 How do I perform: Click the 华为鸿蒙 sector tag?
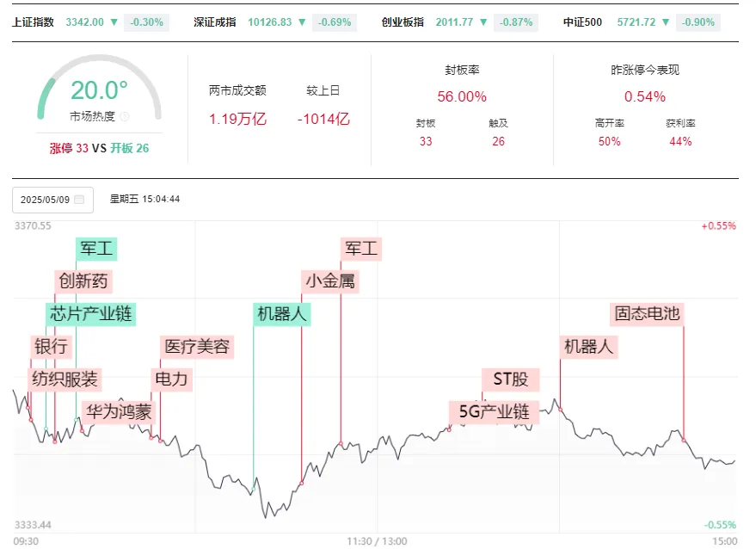119,412
